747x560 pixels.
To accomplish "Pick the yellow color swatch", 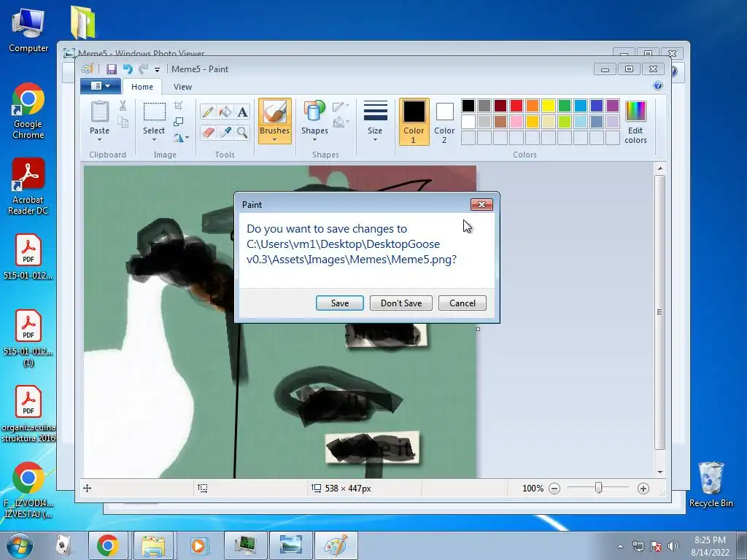I will click(549, 105).
